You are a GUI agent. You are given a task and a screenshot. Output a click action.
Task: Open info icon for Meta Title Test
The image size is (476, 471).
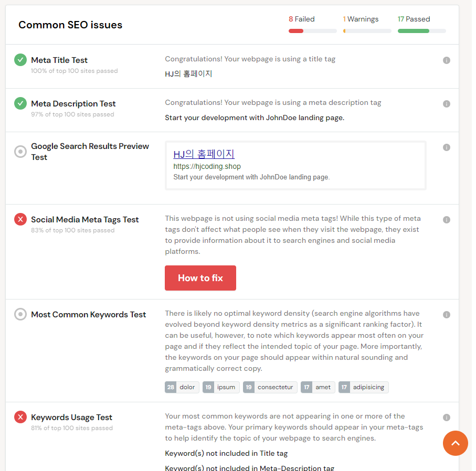pyautogui.click(x=446, y=60)
